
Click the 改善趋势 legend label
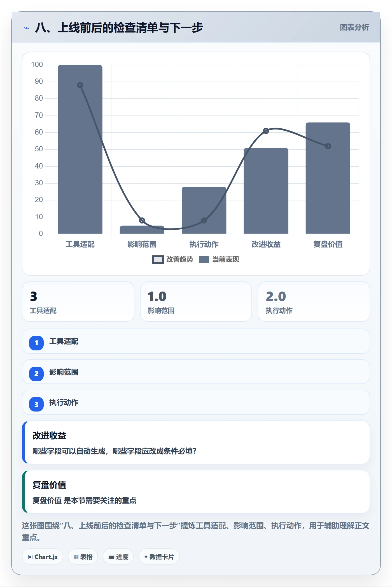pos(179,260)
